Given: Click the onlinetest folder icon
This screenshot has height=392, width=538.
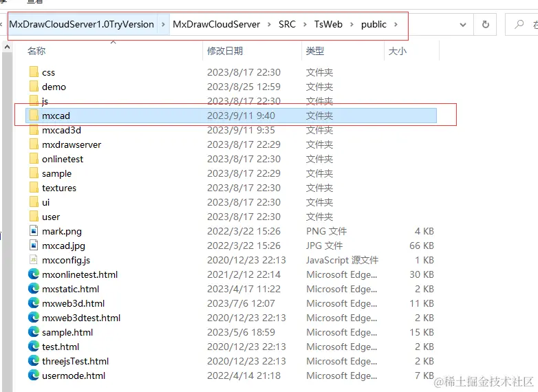Looking at the screenshot, I should click(34, 159).
